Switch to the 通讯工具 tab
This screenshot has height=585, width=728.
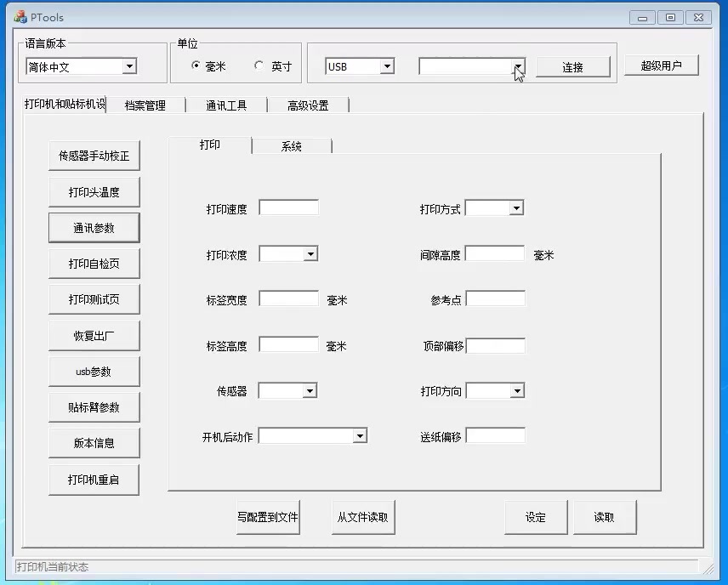(226, 105)
